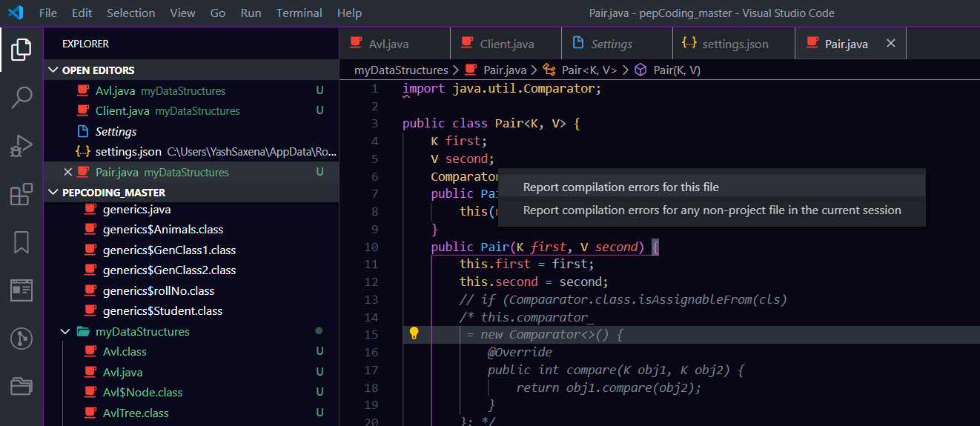Open the Search view in activity bar
Viewport: 980px width, 426px height.
point(21,98)
